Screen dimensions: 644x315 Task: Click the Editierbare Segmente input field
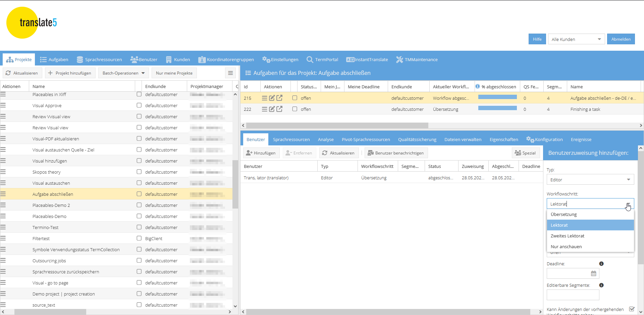pyautogui.click(x=573, y=295)
